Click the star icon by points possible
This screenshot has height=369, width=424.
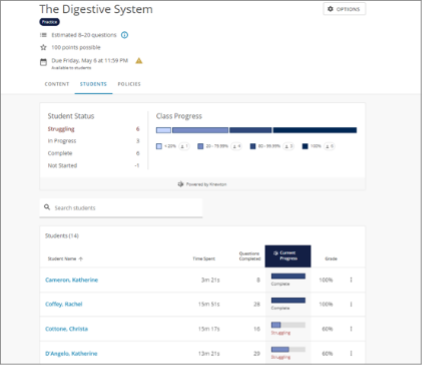(x=43, y=47)
